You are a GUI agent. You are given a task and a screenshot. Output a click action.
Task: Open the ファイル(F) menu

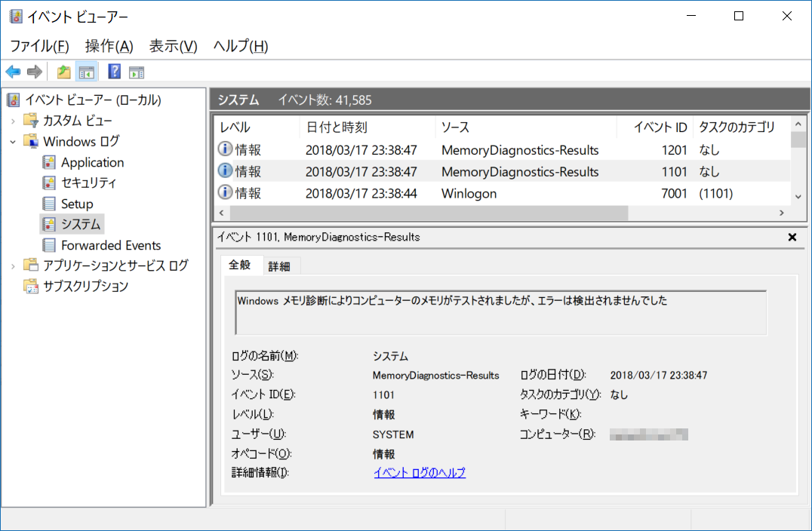point(39,46)
